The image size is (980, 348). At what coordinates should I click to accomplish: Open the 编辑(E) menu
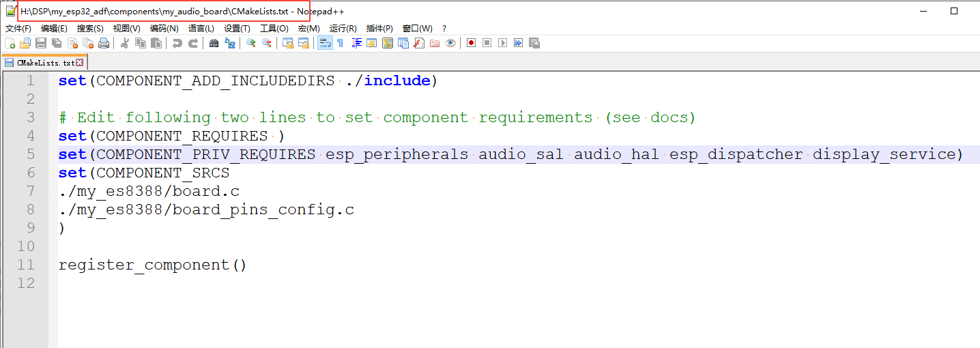click(x=55, y=29)
